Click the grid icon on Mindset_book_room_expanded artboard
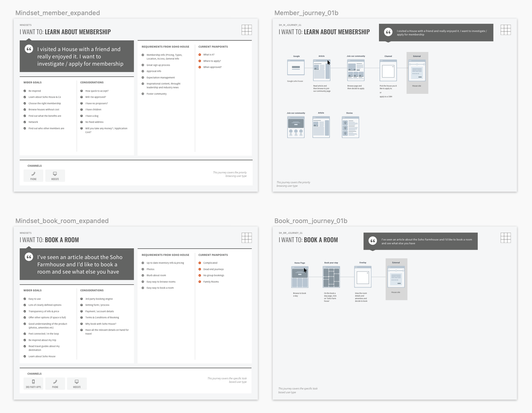The image size is (532, 413). click(x=247, y=238)
